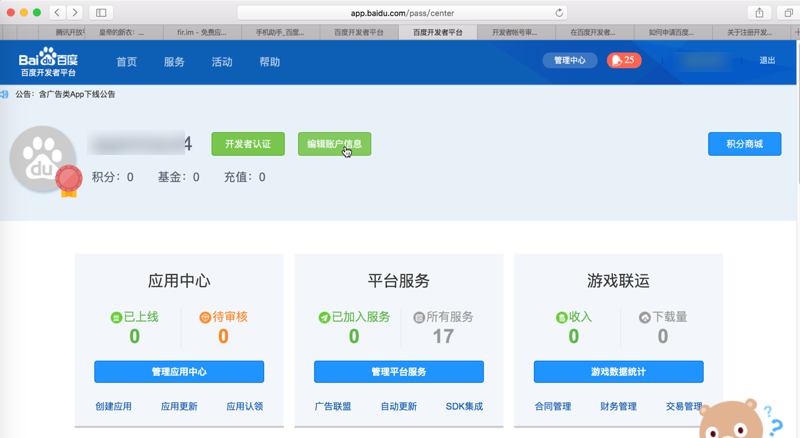Show all tabs overview icon
The width and height of the screenshot is (800, 438).
click(788, 12)
